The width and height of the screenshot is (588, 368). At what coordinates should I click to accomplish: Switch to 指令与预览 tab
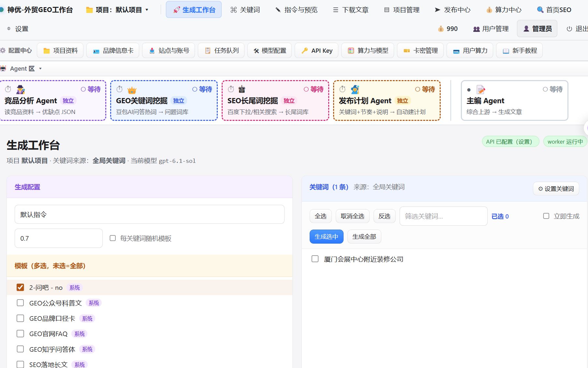[x=296, y=10]
